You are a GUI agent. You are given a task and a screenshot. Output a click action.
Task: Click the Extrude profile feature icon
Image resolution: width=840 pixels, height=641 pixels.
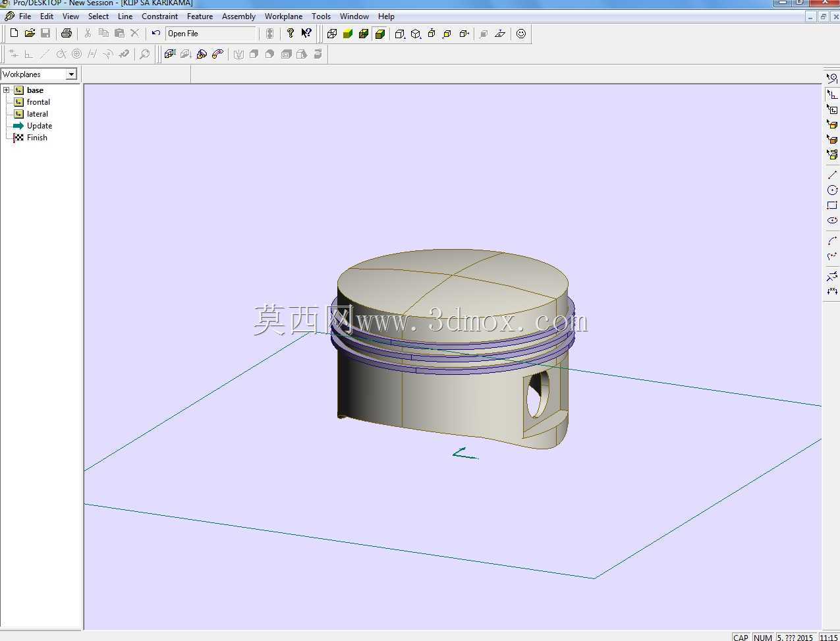170,54
